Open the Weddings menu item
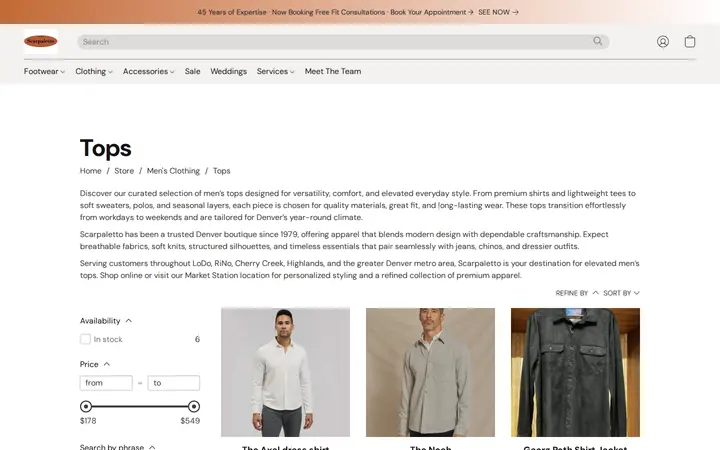Viewport: 720px width, 450px height. (x=228, y=71)
